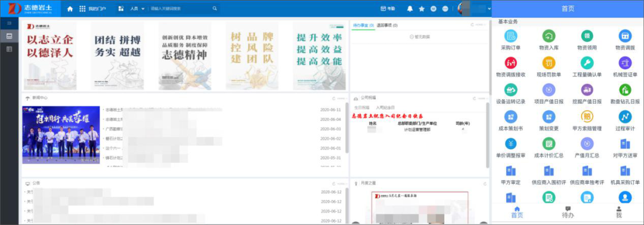
Task: Open the user account dropdown arrow
Action: coord(489,8)
